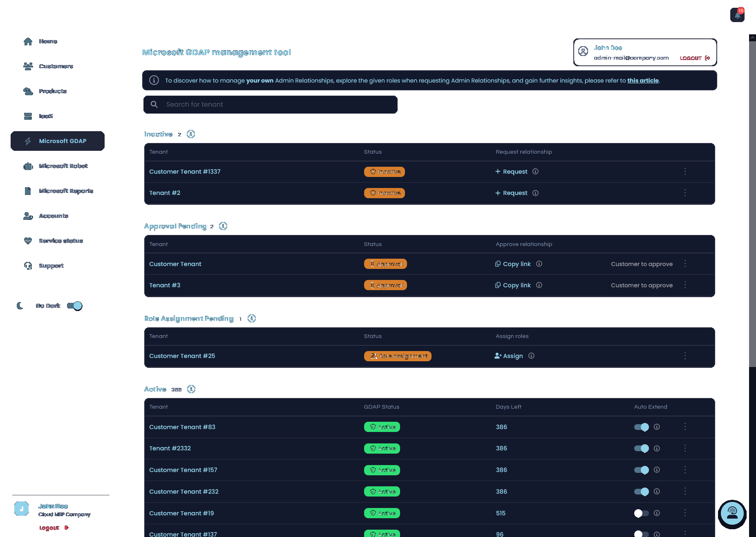Open options menu for Customer Tenant #232

click(685, 492)
